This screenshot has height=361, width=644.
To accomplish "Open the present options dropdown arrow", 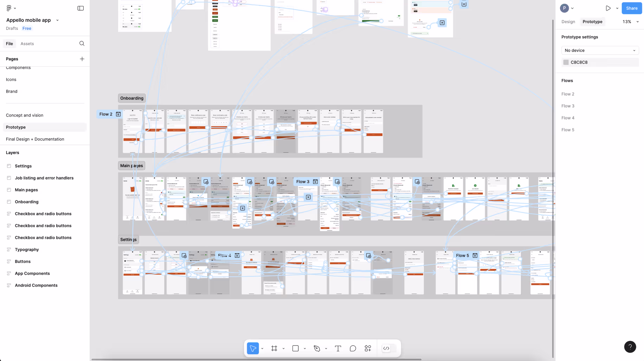I will 617,8.
